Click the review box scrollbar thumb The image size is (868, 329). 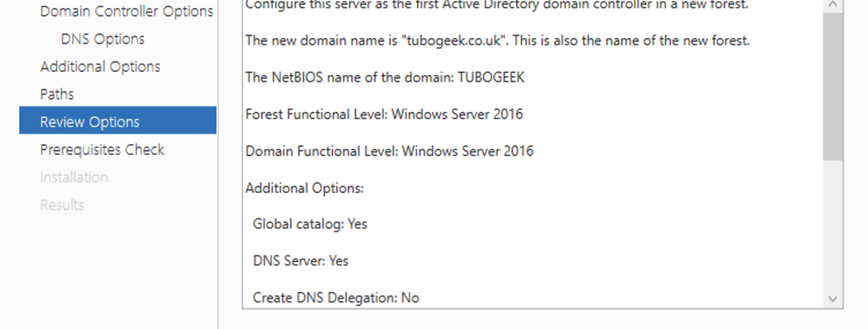[833, 87]
